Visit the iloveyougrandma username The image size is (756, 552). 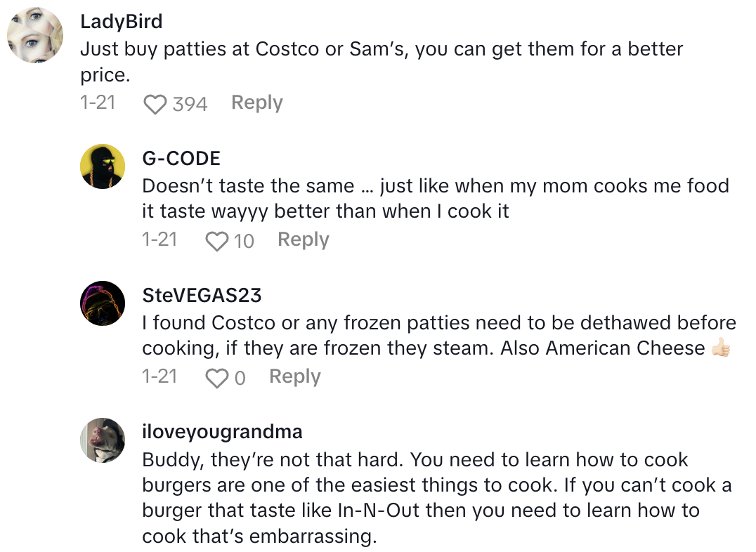point(222,432)
